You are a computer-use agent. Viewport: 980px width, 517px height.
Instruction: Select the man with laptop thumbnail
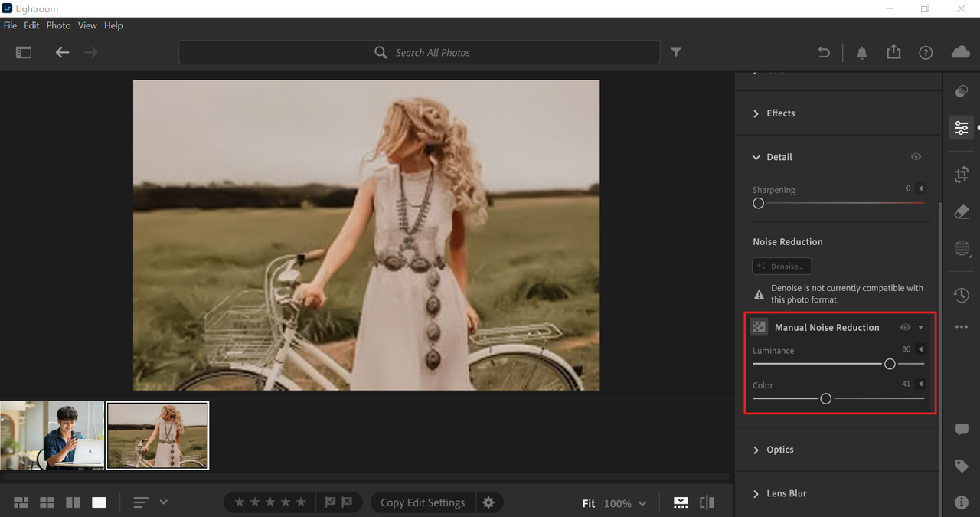click(x=52, y=435)
